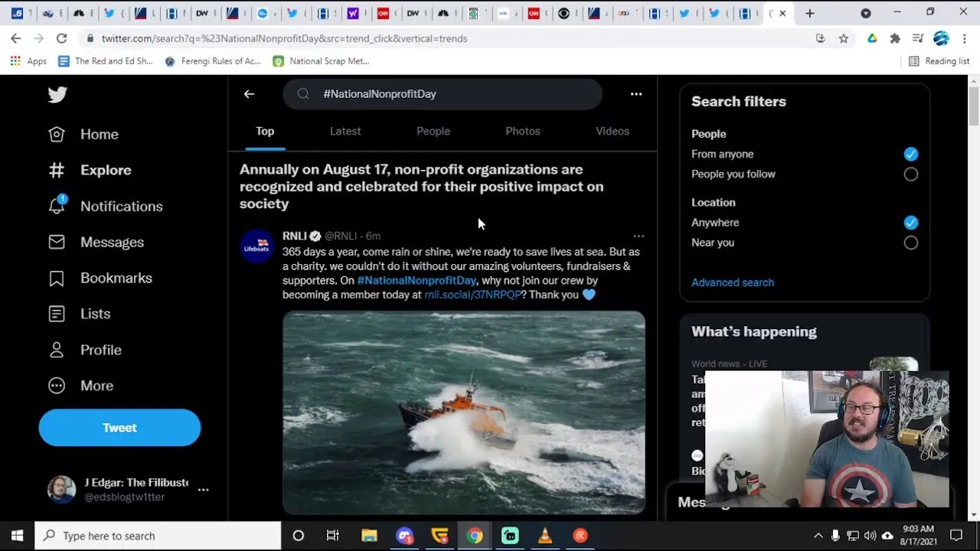Click the Twitter bird logo
980x551 pixels.
coord(57,94)
